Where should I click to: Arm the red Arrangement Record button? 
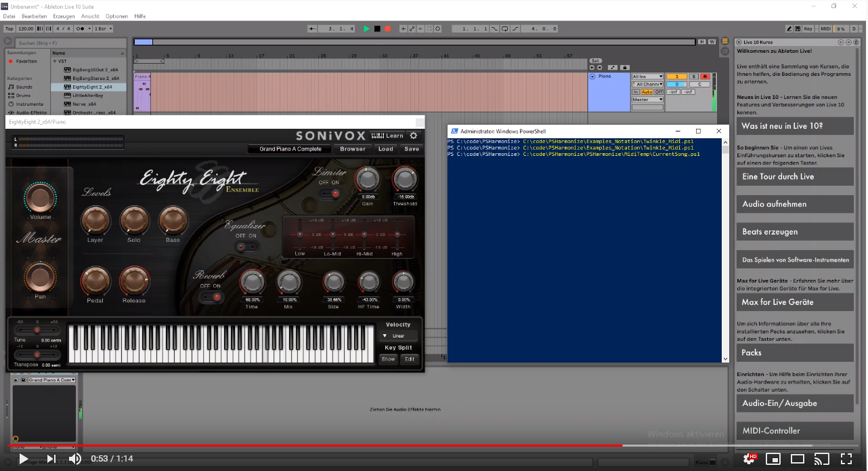pos(387,28)
